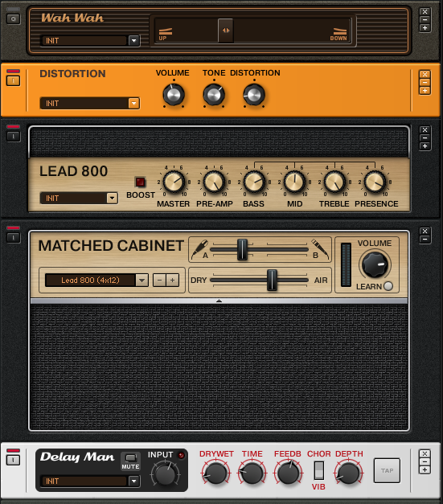Remove the Lead 800 module with X

[425, 130]
